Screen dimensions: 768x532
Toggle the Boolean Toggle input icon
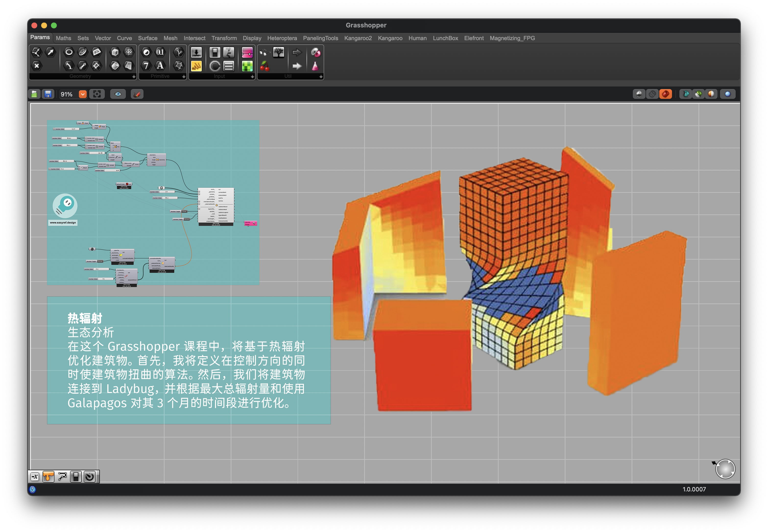(x=215, y=52)
